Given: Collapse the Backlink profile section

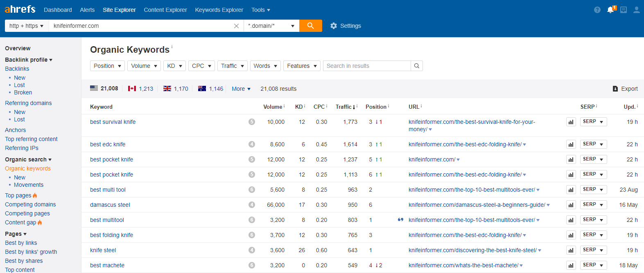Looking at the screenshot, I should click(x=29, y=60).
